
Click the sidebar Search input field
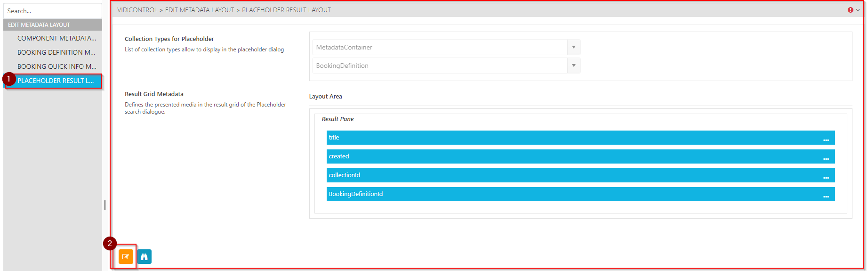point(52,11)
